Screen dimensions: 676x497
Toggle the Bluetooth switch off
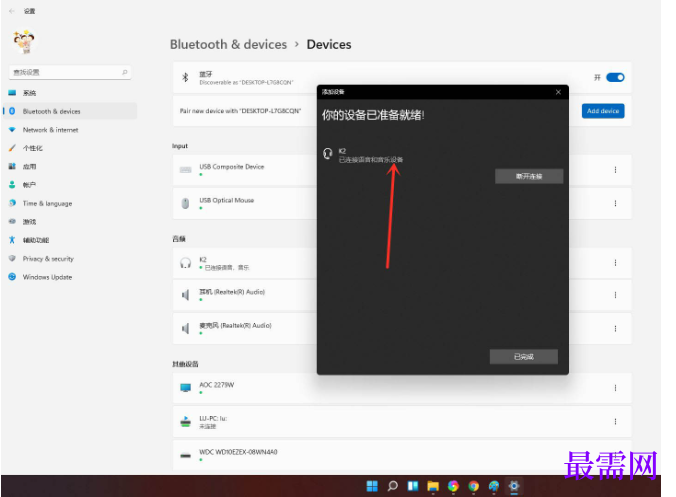[x=615, y=78]
